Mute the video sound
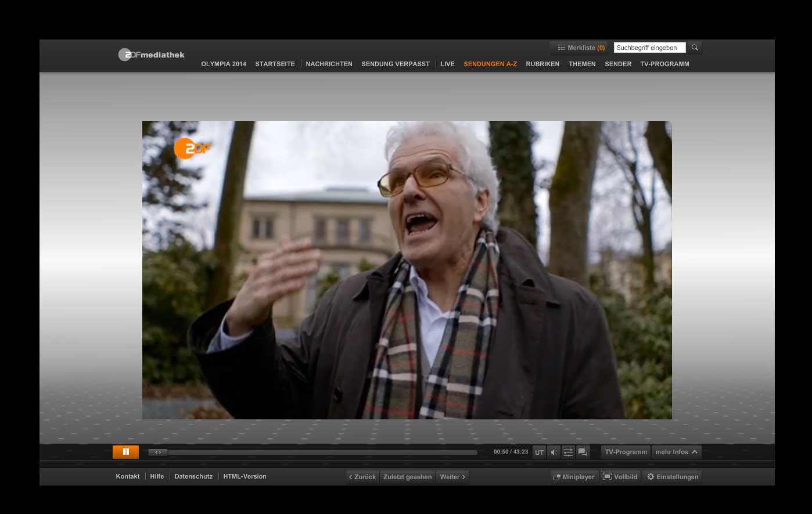 point(554,452)
